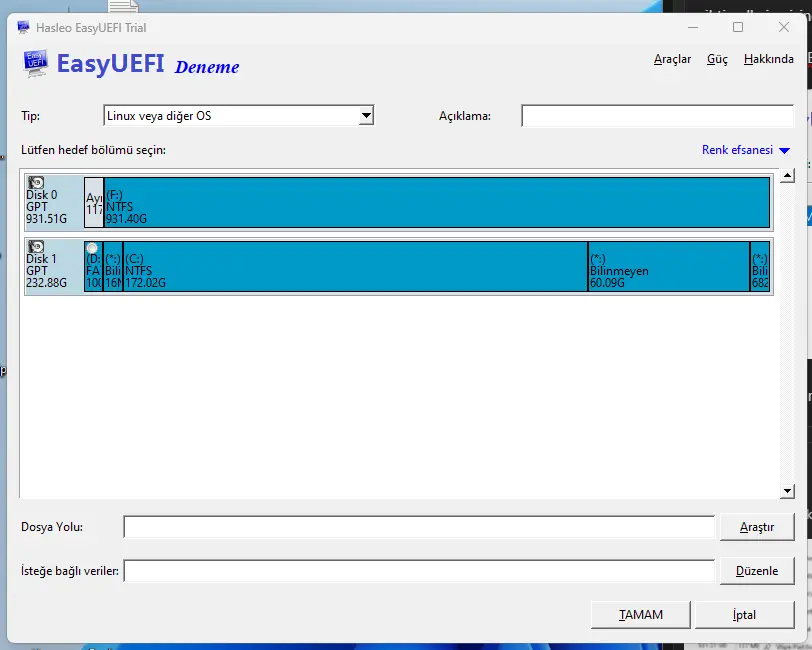Confirm with the TAMAM button

(x=641, y=615)
